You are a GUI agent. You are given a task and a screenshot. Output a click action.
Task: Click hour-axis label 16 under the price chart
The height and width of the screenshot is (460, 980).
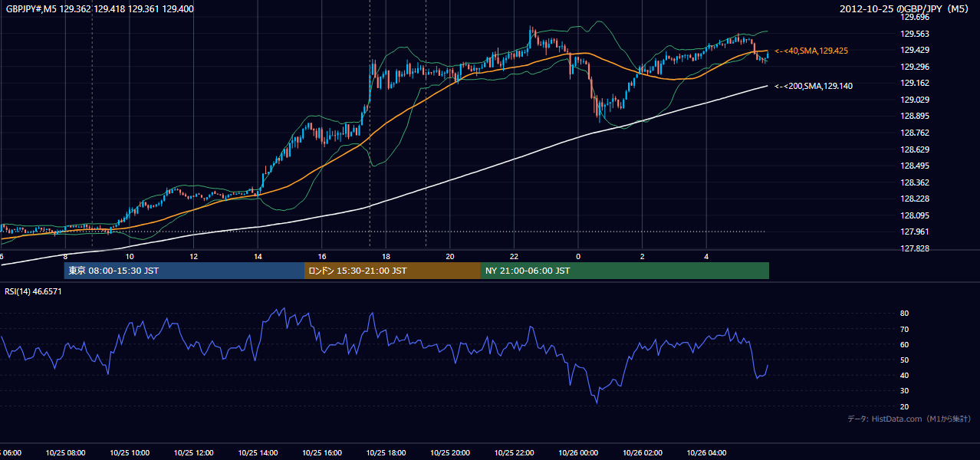coord(322,257)
